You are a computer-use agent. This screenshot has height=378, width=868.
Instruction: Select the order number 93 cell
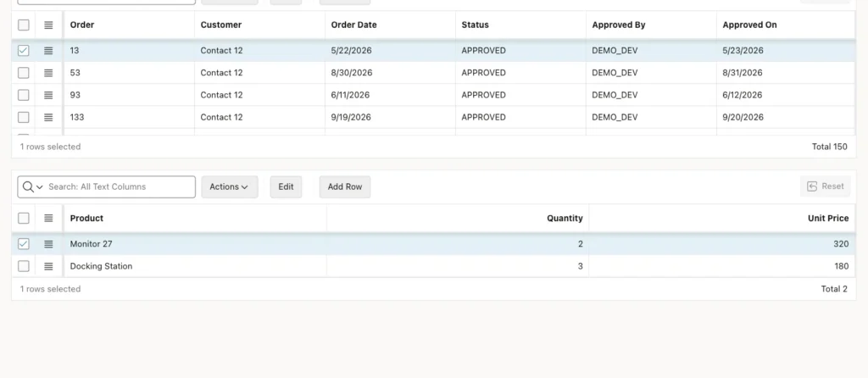click(129, 95)
